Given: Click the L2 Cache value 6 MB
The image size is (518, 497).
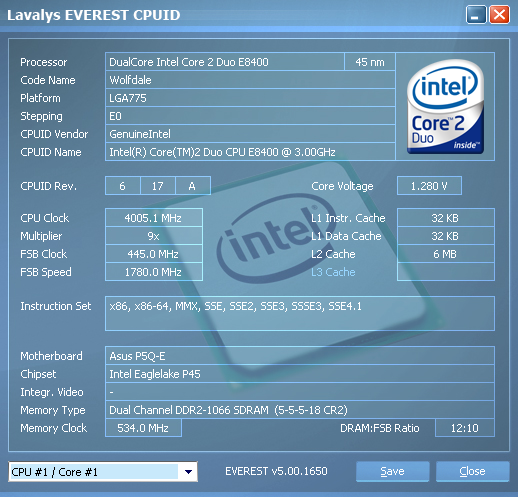Looking at the screenshot, I should pyautogui.click(x=446, y=254).
